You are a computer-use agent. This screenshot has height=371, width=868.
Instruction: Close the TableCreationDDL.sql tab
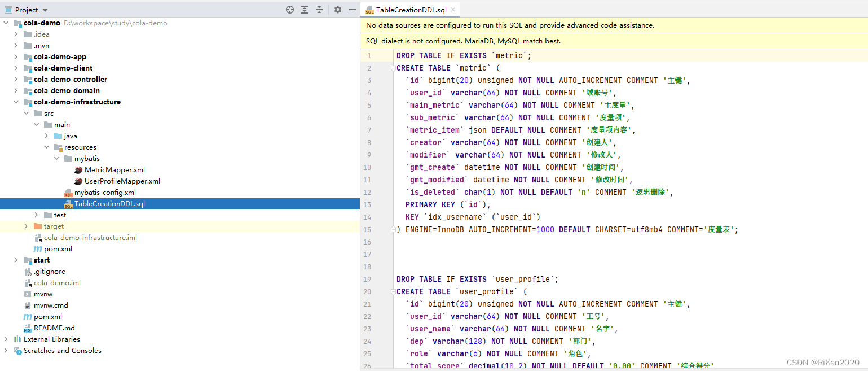coord(452,10)
